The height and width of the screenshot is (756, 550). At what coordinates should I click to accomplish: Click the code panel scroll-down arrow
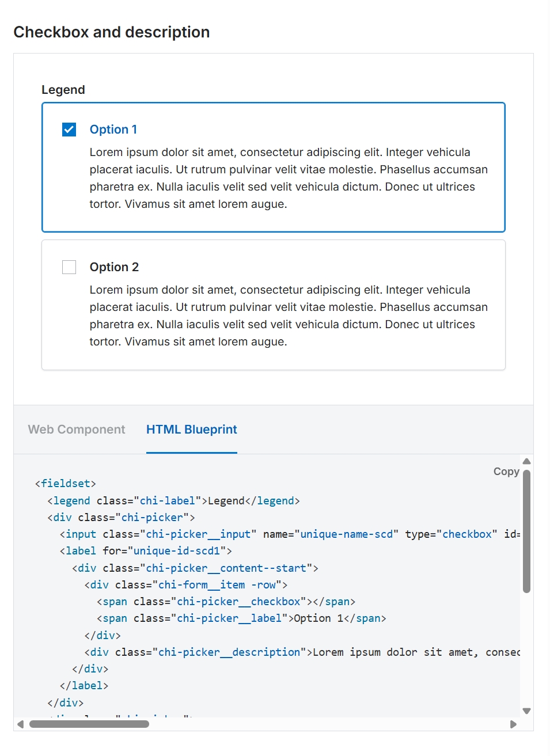click(x=526, y=711)
